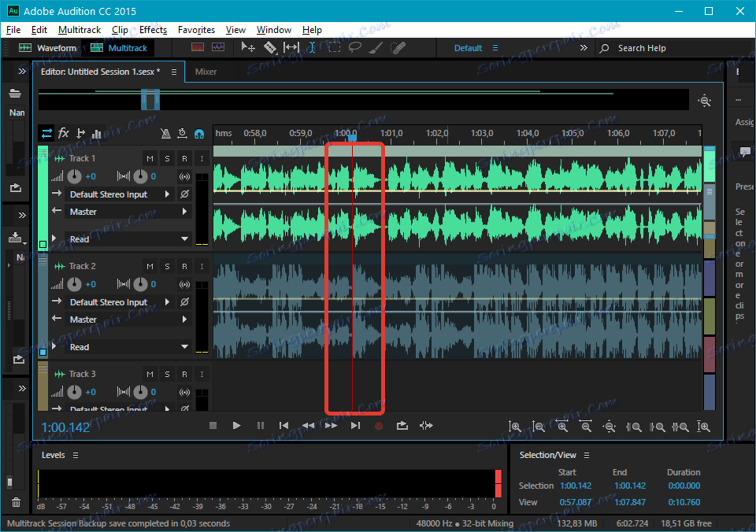
Task: Solo Track 2
Action: click(x=167, y=267)
